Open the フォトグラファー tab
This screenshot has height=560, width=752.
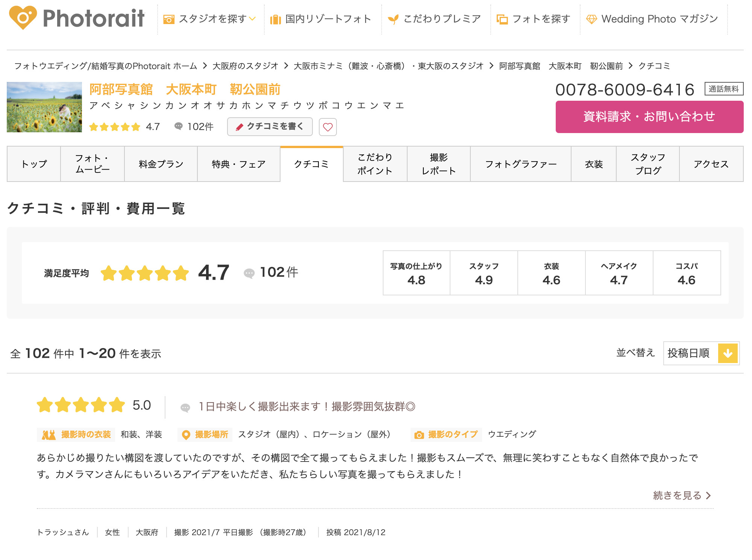(x=521, y=164)
